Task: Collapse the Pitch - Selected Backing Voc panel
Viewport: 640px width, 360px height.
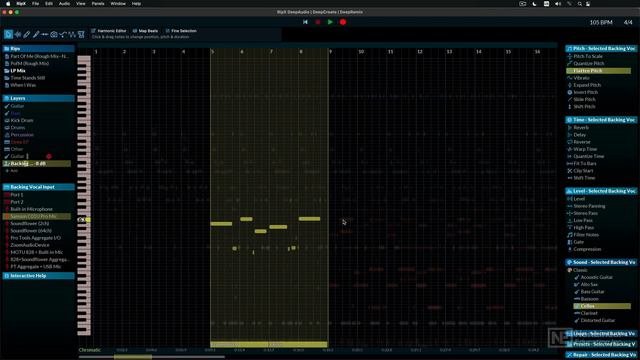Action: (601, 49)
